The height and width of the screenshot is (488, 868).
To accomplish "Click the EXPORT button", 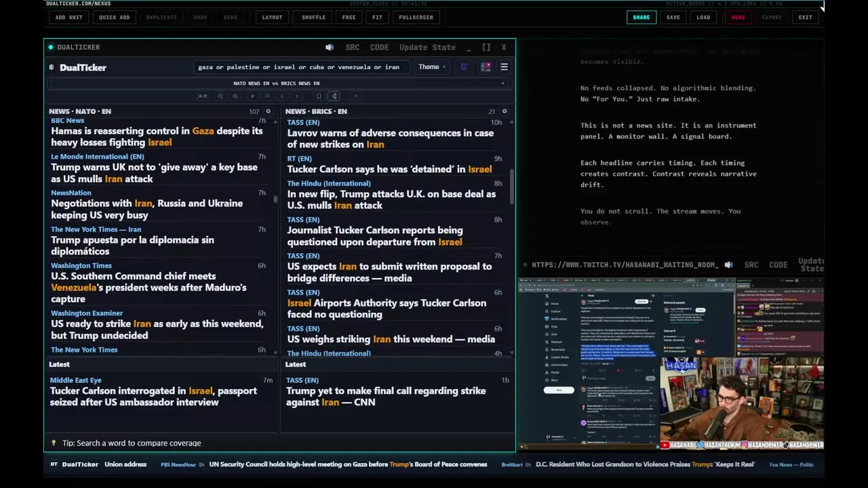I will click(x=771, y=17).
